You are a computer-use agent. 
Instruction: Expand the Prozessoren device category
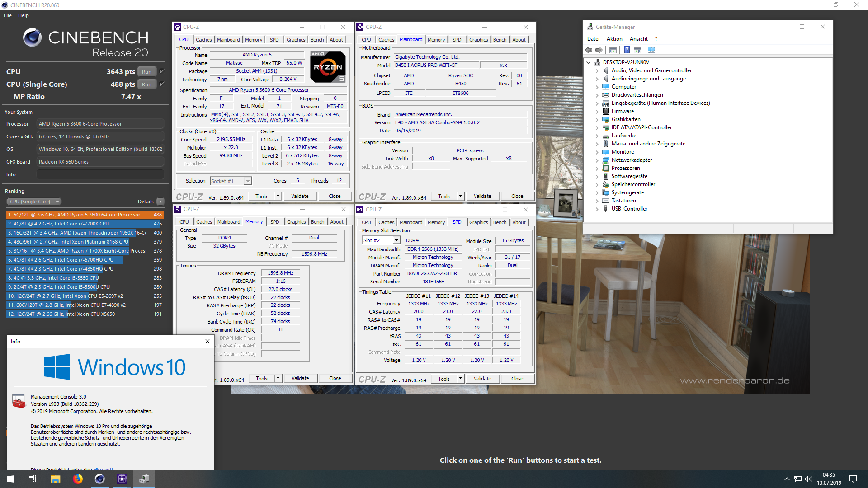597,168
